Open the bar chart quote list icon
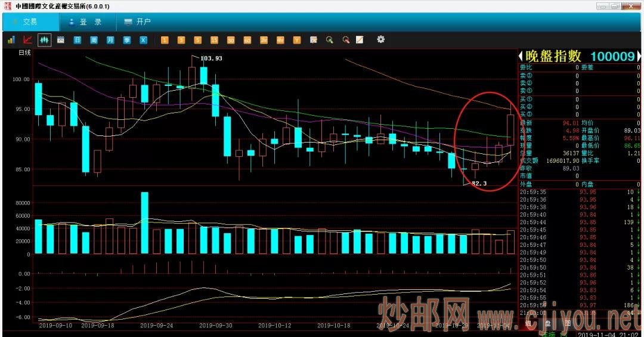 tap(11, 40)
